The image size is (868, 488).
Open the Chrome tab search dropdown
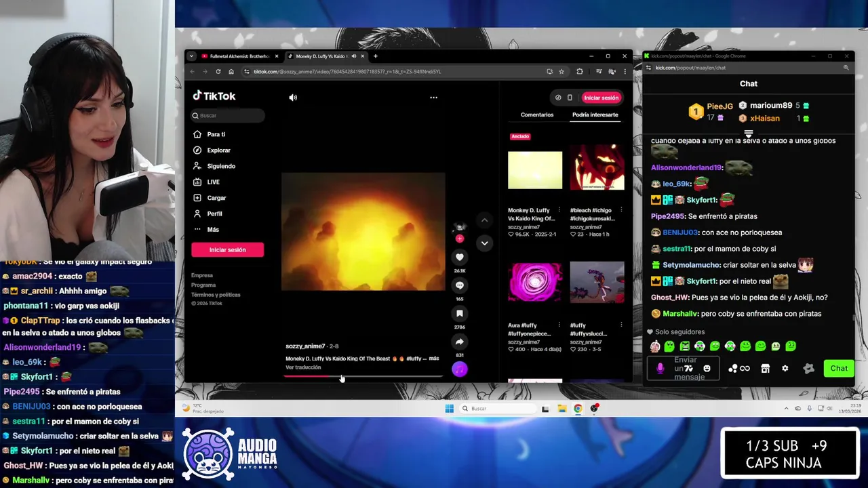pyautogui.click(x=191, y=56)
